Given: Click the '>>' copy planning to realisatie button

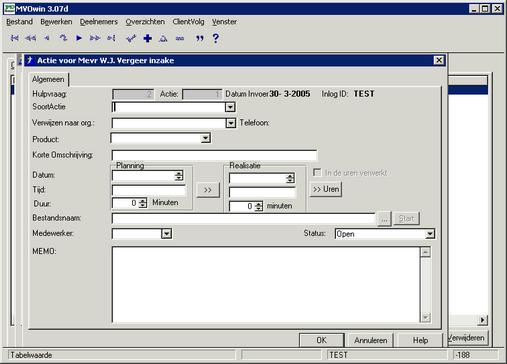Looking at the screenshot, I should [x=208, y=190].
